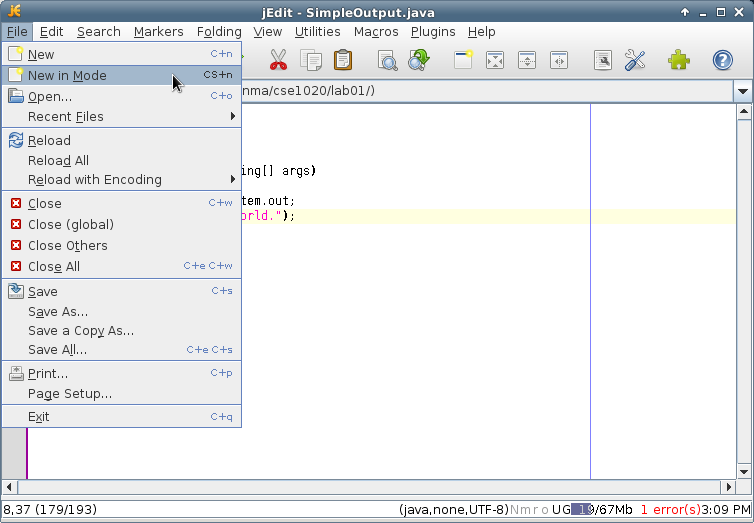Viewport: 754px width, 523px height.
Task: Click the Split Vertically toolbar icon
Action: click(x=559, y=61)
